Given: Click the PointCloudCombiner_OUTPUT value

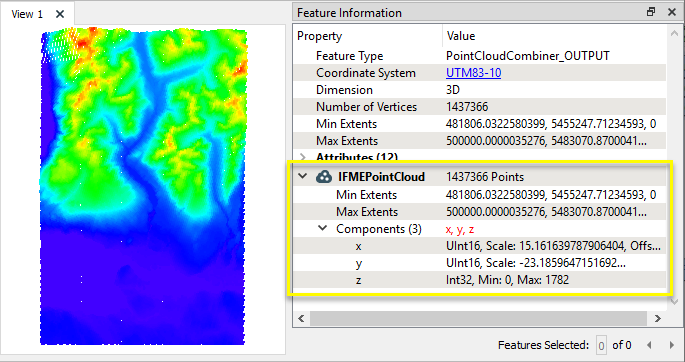Looking at the screenshot, I should 527,56.
